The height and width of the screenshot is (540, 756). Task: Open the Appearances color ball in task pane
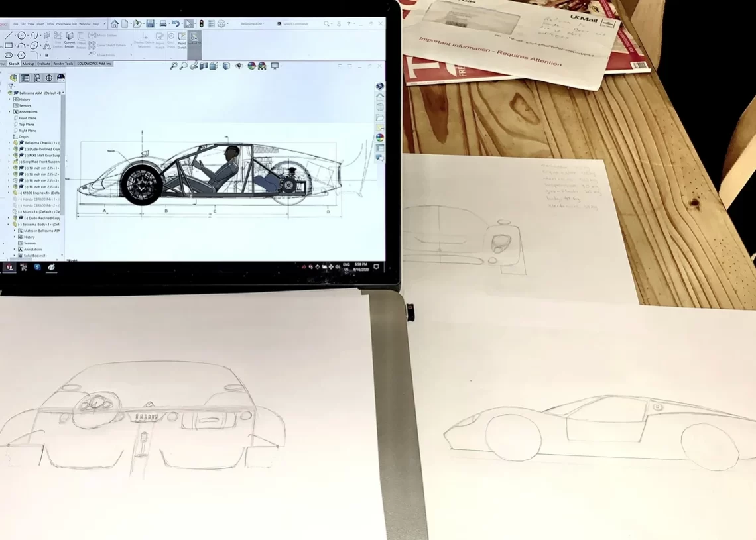pyautogui.click(x=380, y=137)
